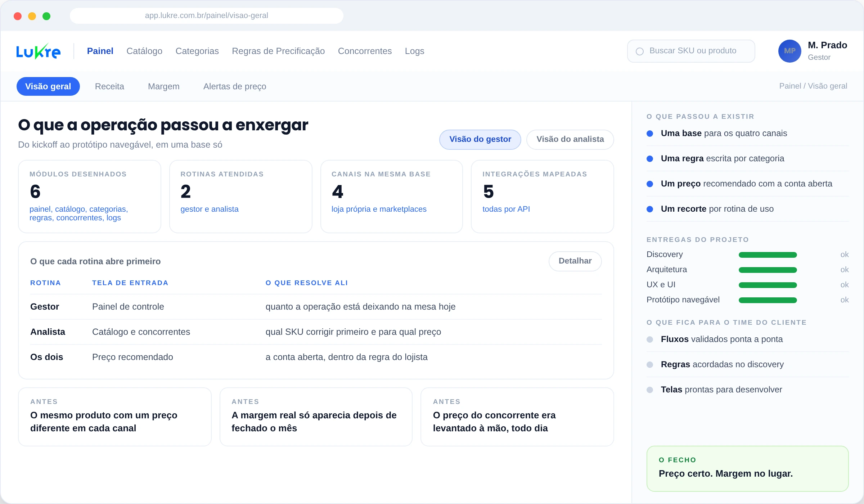Open the Canais na mesma base card
This screenshot has width=864, height=504.
click(392, 197)
